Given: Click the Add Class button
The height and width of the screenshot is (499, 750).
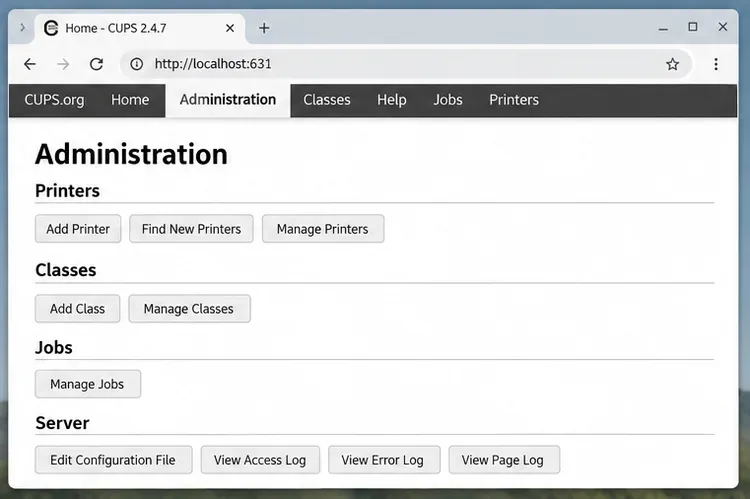Looking at the screenshot, I should (77, 309).
